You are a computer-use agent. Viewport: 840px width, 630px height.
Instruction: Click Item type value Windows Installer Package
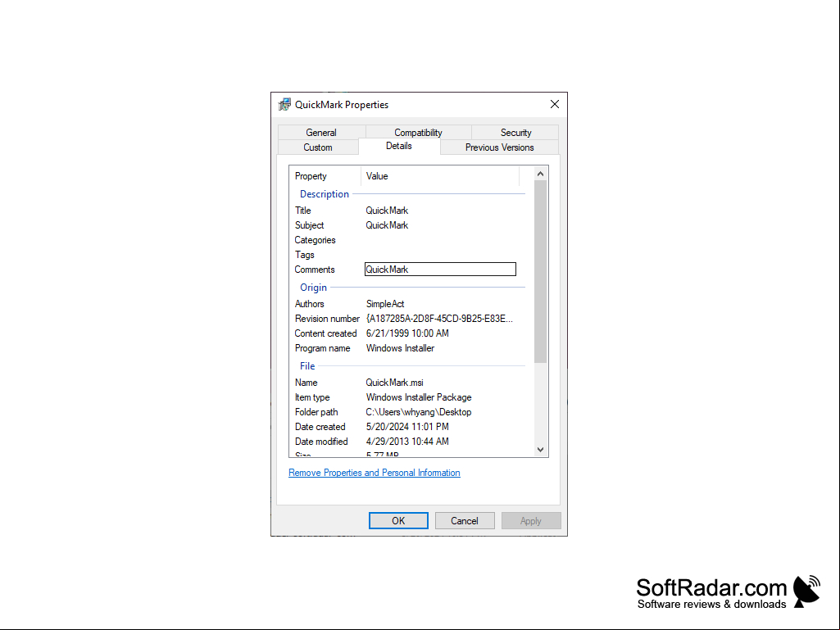pyautogui.click(x=419, y=397)
